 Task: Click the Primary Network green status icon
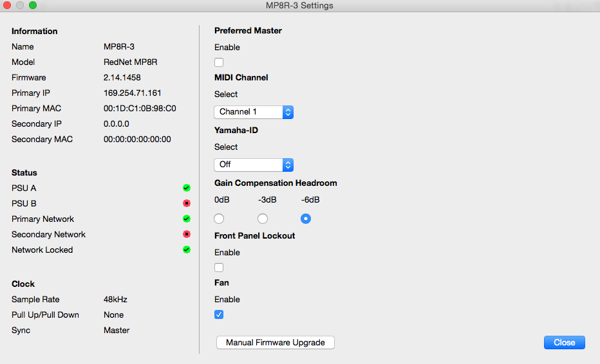[x=187, y=219]
